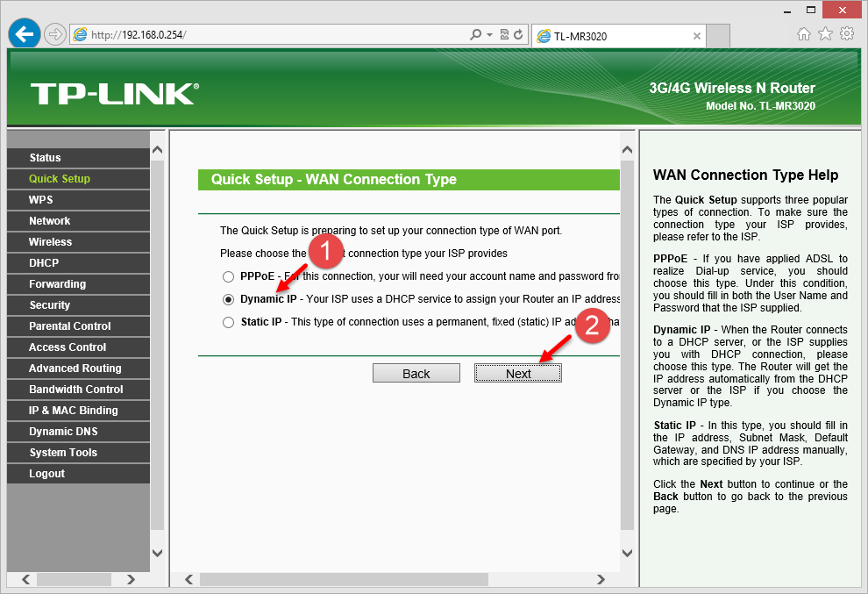
Task: Click the main content scroll left arrow
Action: pyautogui.click(x=189, y=580)
